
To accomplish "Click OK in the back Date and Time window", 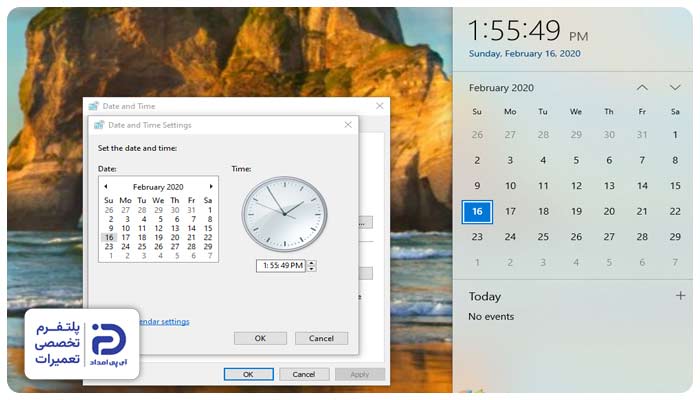I will [249, 374].
